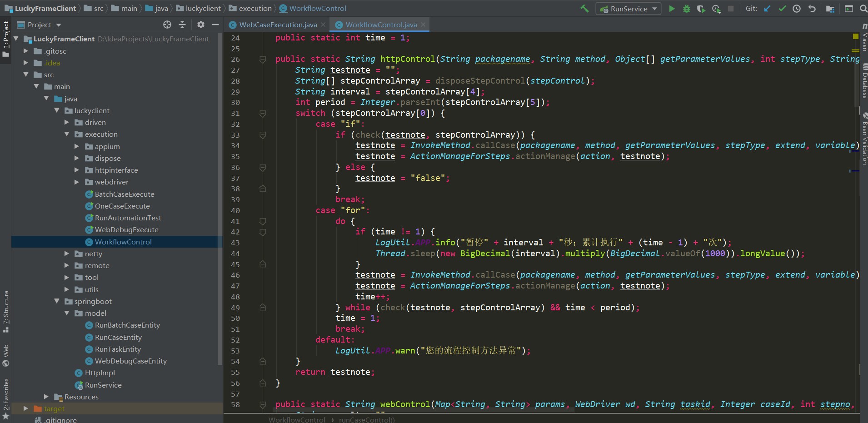Expand the appium package
Screen dimensions: 868x423
tap(77, 146)
